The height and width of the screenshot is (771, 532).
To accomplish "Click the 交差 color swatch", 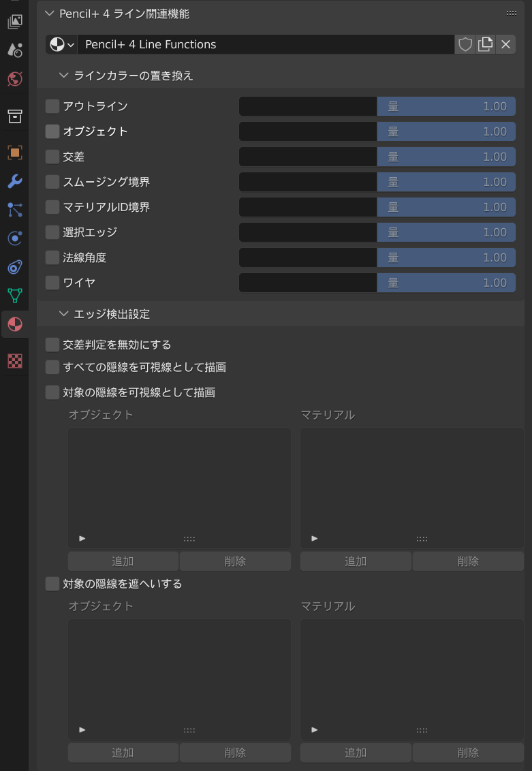I will coord(308,157).
